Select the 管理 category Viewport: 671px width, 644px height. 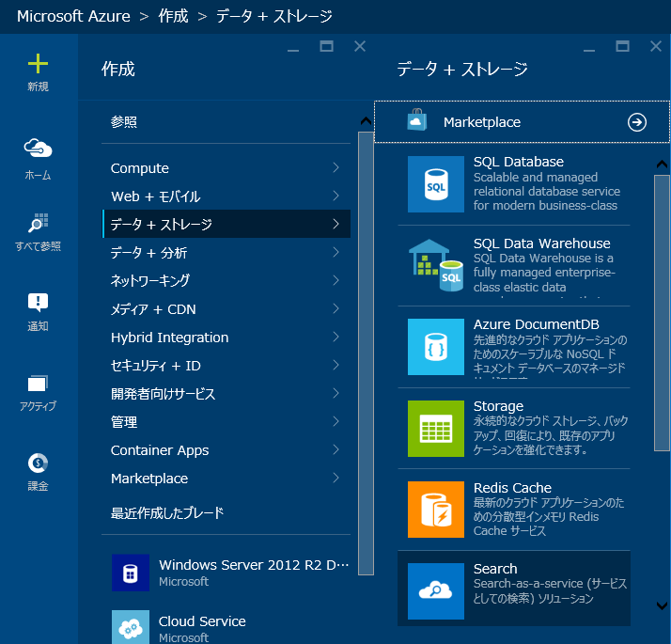coord(226,422)
